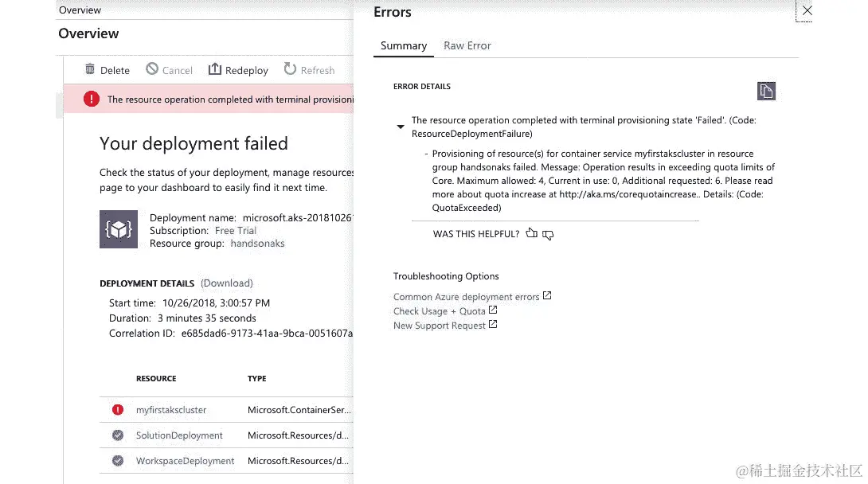Click the terminal provisioning error banner text
This screenshot has width=868, height=484.
point(230,100)
